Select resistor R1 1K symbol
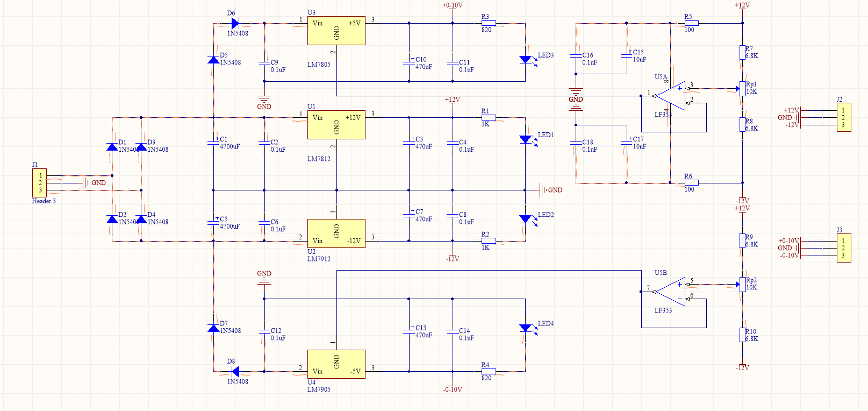Image resolution: width=868 pixels, height=411 pixels. [x=489, y=117]
